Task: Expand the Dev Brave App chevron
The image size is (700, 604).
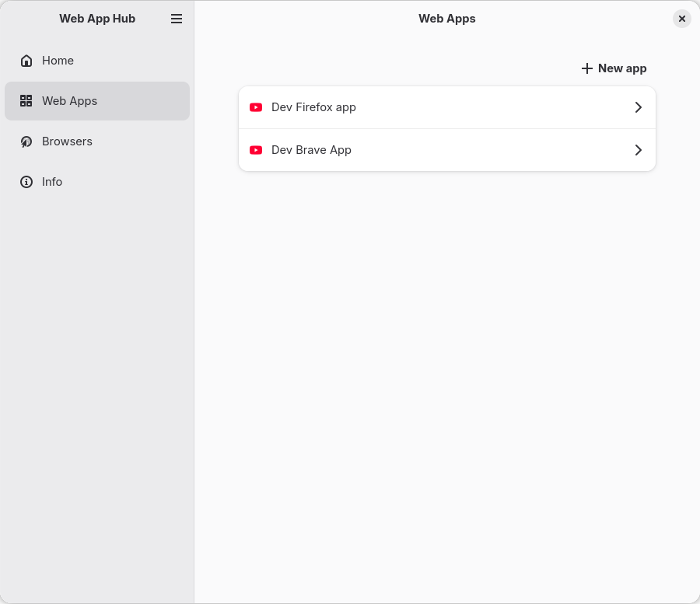Action: click(x=638, y=150)
